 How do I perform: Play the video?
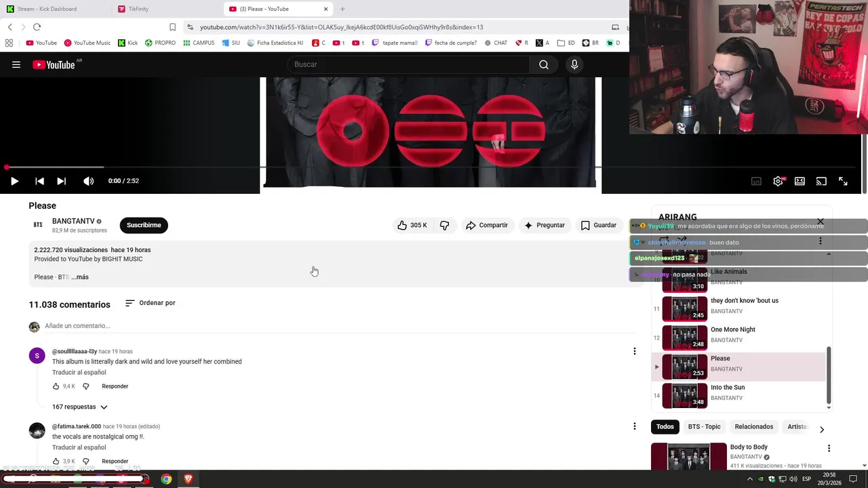tap(14, 181)
